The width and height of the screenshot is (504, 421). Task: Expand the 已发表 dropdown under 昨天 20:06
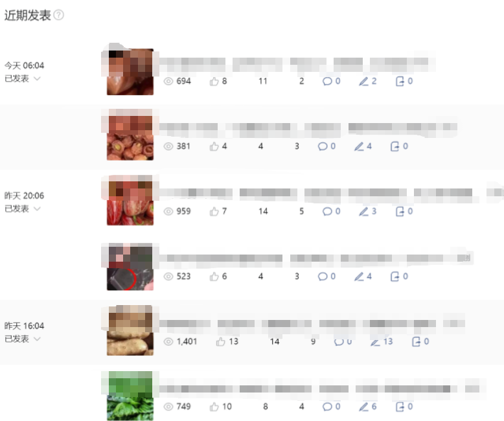38,209
